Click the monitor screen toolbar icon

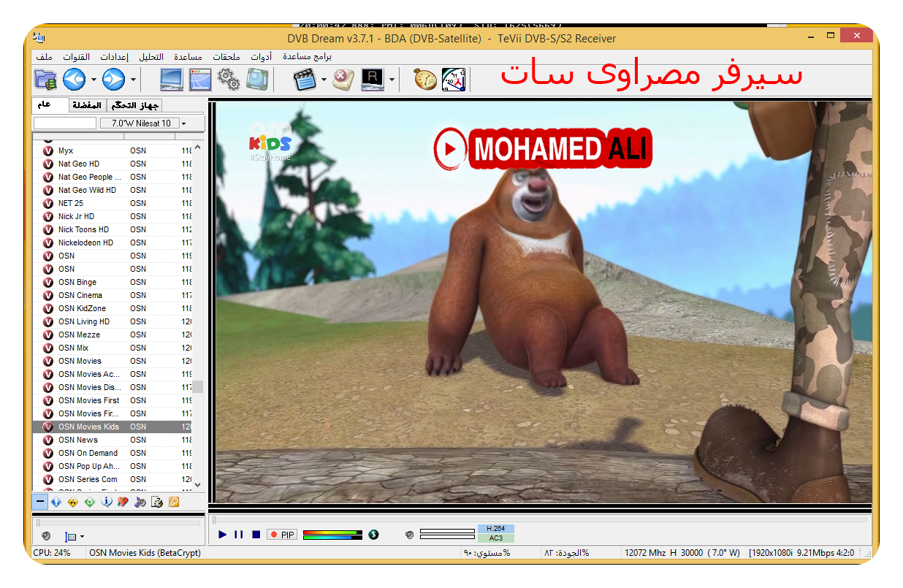[171, 79]
